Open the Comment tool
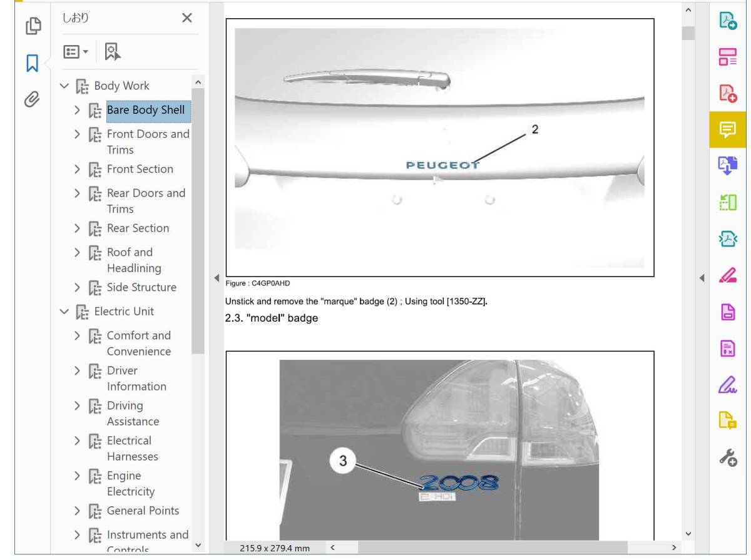 click(x=727, y=130)
